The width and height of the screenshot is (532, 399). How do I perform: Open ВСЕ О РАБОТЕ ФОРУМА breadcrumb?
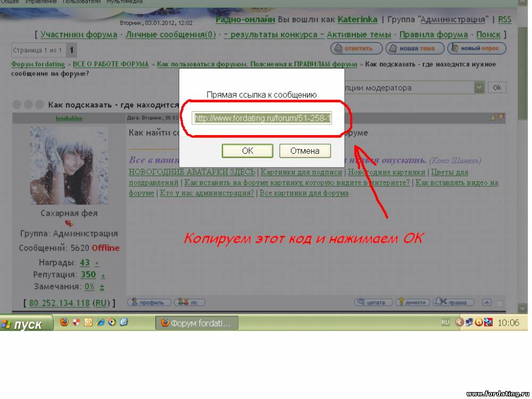click(x=111, y=64)
